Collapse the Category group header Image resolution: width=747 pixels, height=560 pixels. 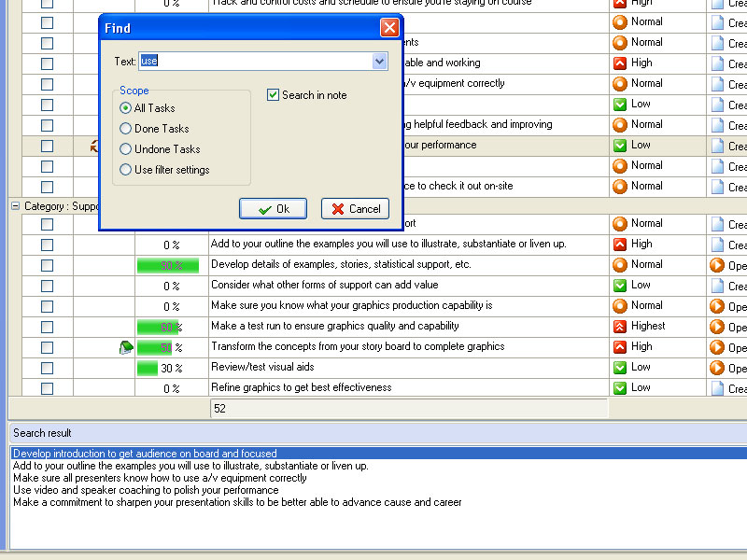coord(15,206)
